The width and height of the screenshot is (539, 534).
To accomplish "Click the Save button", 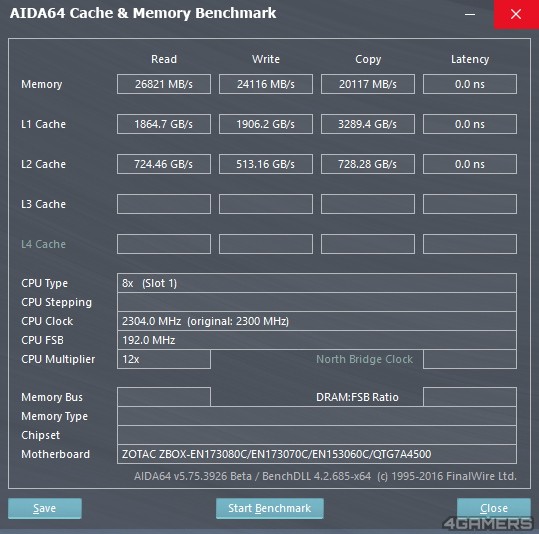I will coord(45,508).
